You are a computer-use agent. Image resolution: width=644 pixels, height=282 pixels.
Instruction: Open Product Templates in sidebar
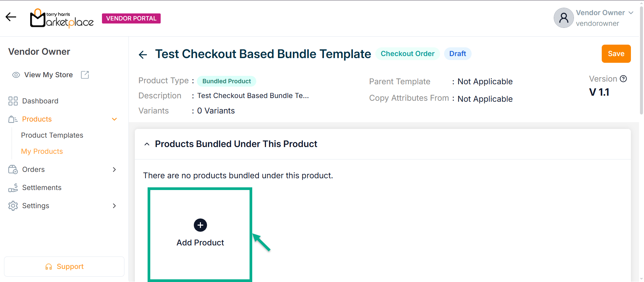[52, 135]
